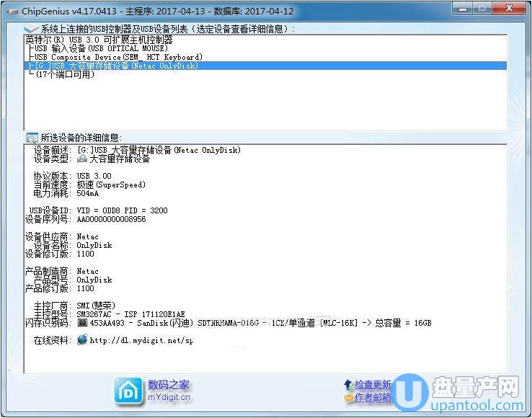The height and width of the screenshot is (418, 532).
Task: Click the blue mYdigit house logo icon
Action: 128,390
